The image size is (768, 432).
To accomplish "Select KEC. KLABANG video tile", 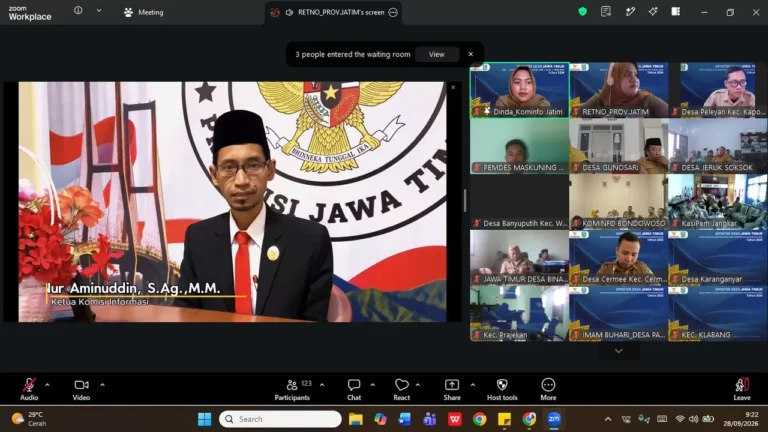I will (718, 313).
